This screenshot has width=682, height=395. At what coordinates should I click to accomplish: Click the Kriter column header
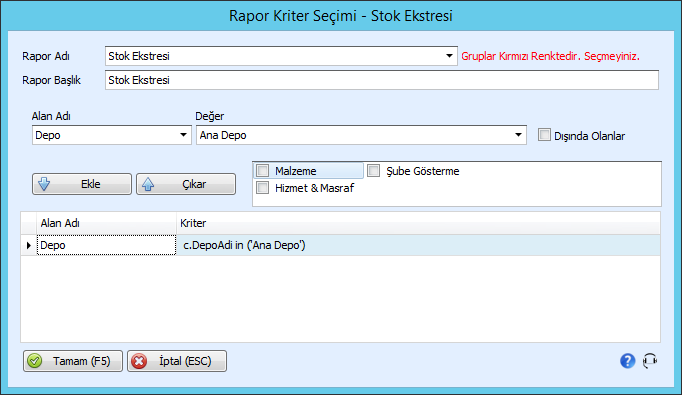pyautogui.click(x=418, y=223)
